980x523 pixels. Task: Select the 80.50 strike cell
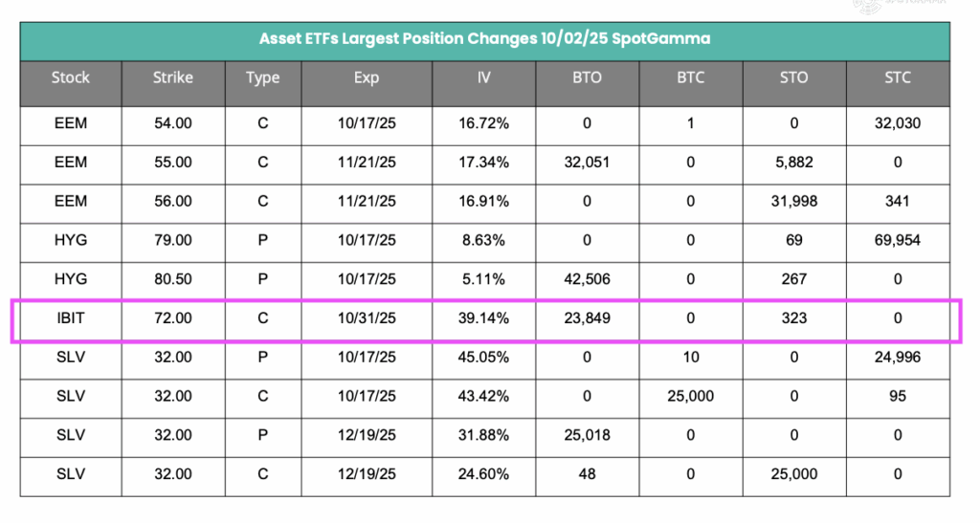(172, 279)
